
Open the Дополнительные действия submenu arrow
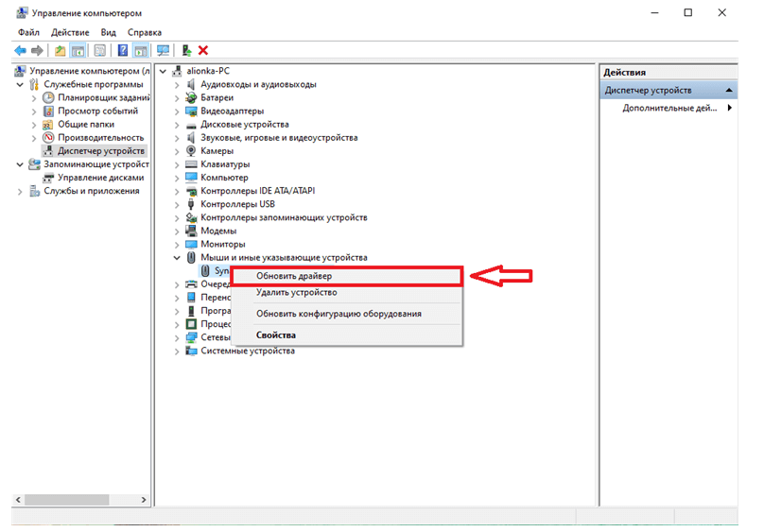[729, 108]
